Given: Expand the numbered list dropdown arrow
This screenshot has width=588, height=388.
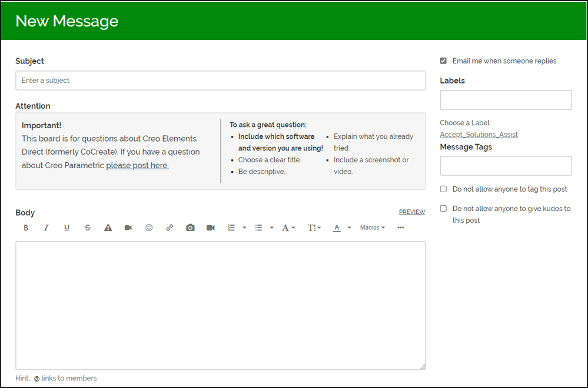Looking at the screenshot, I should click(x=244, y=228).
